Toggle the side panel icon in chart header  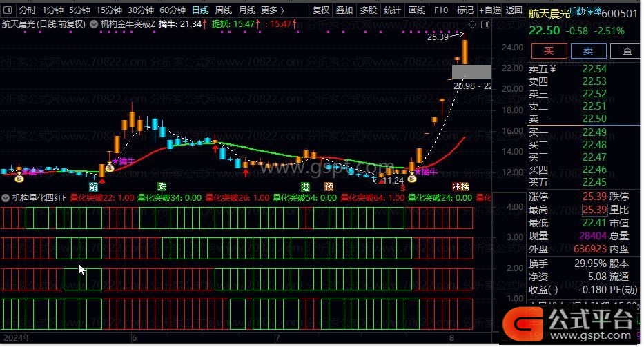coord(485,25)
